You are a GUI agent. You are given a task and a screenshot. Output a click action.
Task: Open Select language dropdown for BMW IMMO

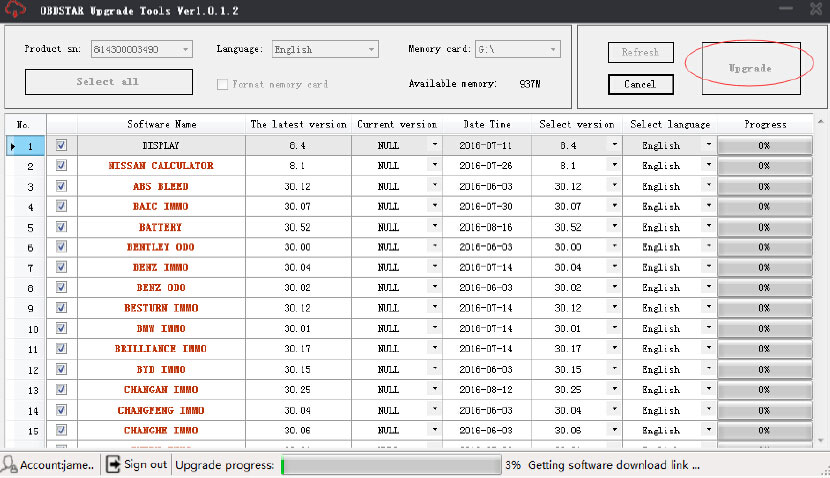tap(709, 328)
